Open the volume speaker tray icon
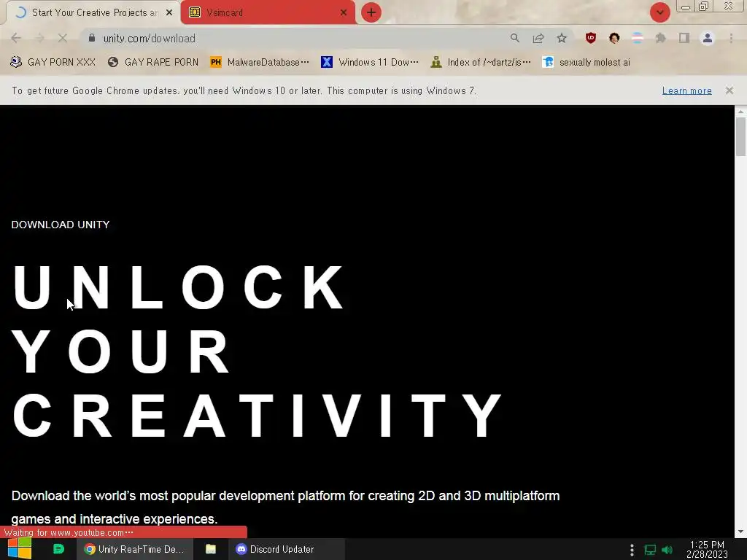Viewport: 747px width, 560px height. click(x=667, y=550)
